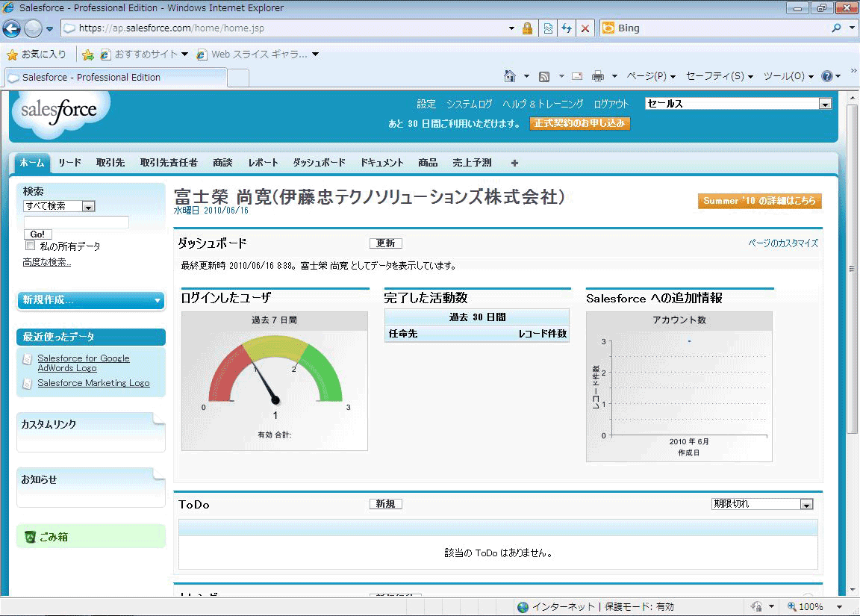Click the ヘルプ＆トレーニング link
Screen dimensions: 860x616
tap(543, 104)
